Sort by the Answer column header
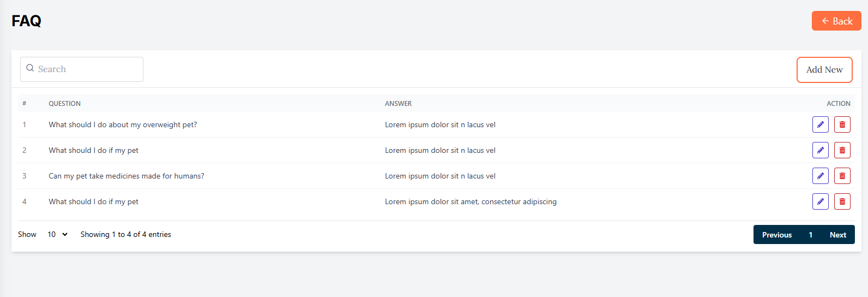Image resolution: width=868 pixels, height=297 pixels. 398,104
